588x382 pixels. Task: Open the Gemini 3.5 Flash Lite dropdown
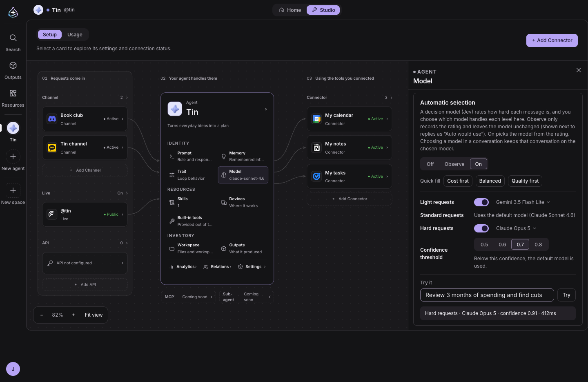click(x=523, y=202)
